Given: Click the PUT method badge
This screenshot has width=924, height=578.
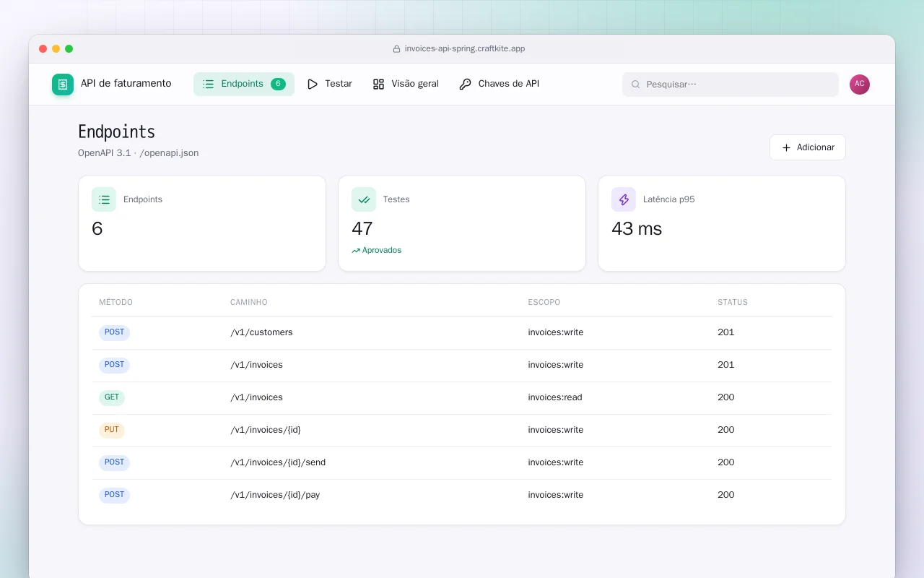Looking at the screenshot, I should pyautogui.click(x=112, y=430).
